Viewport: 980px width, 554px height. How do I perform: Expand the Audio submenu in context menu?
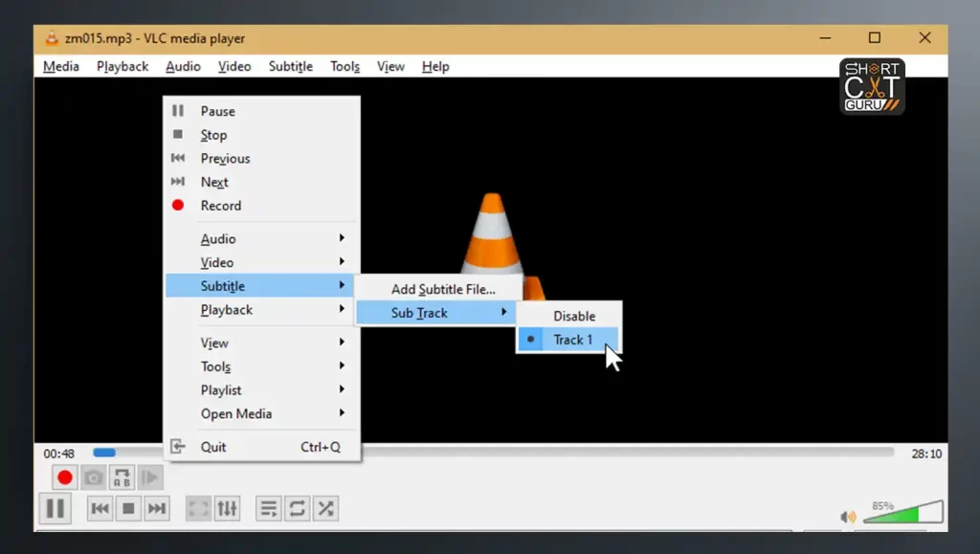point(262,238)
